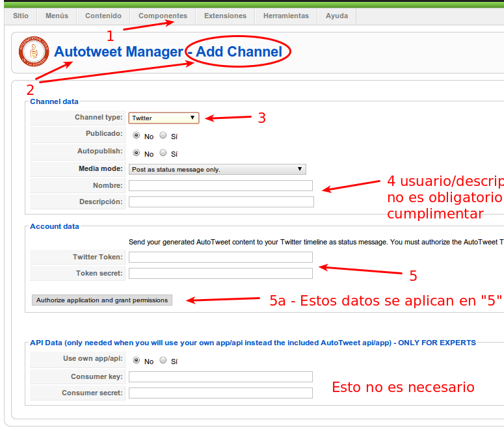Click the Send your generated AutoTweet content text
The height and width of the screenshot is (433, 504).
[x=316, y=242]
